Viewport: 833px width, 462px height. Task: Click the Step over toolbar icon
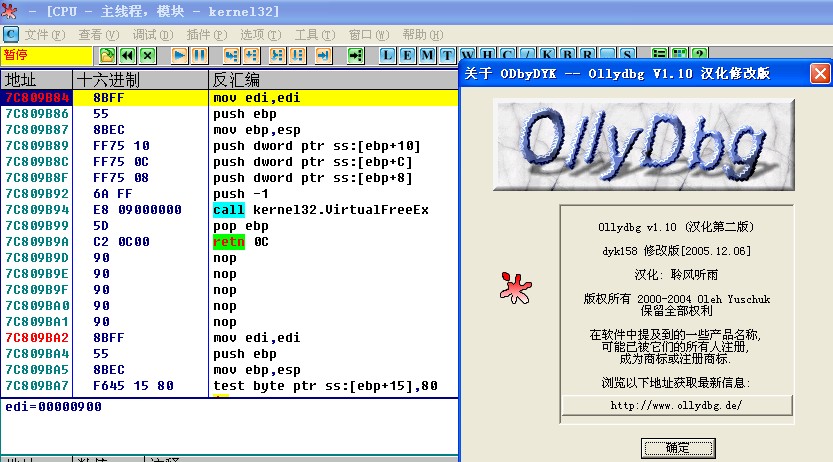click(x=251, y=55)
